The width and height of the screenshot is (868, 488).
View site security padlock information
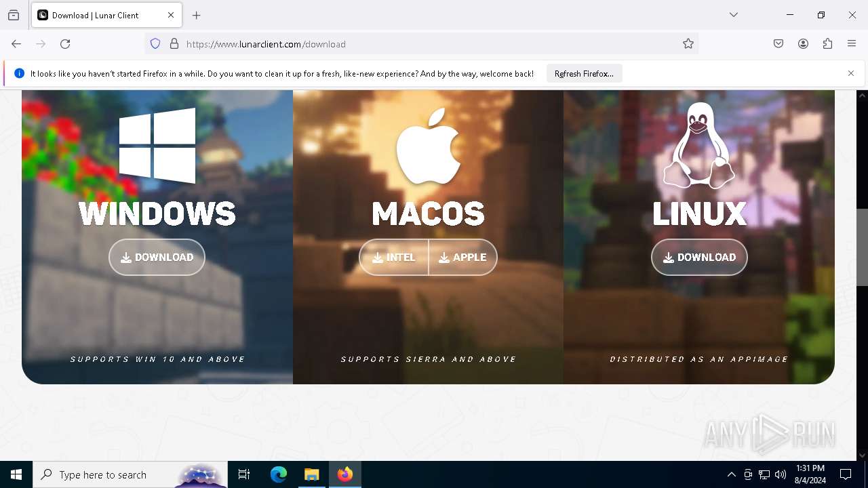pos(174,44)
